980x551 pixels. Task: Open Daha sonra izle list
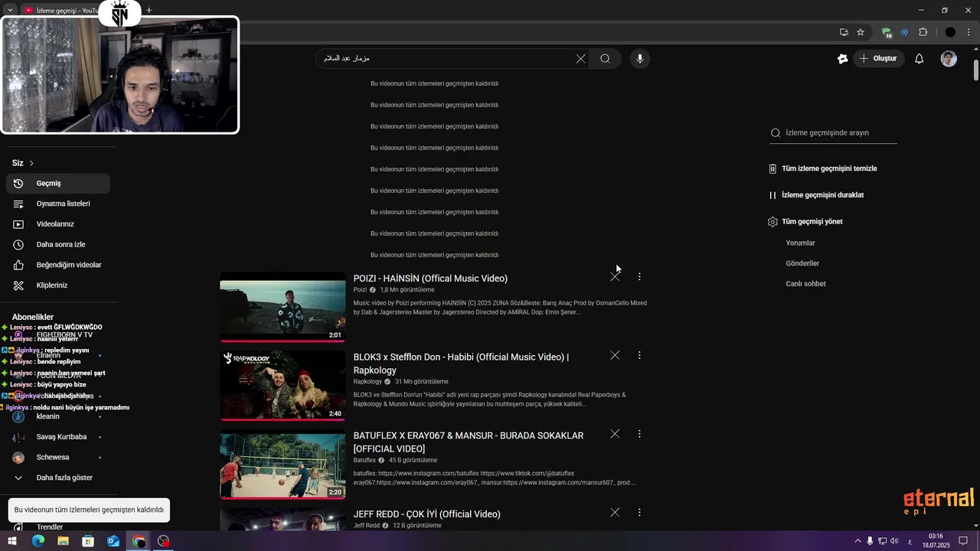58,245
